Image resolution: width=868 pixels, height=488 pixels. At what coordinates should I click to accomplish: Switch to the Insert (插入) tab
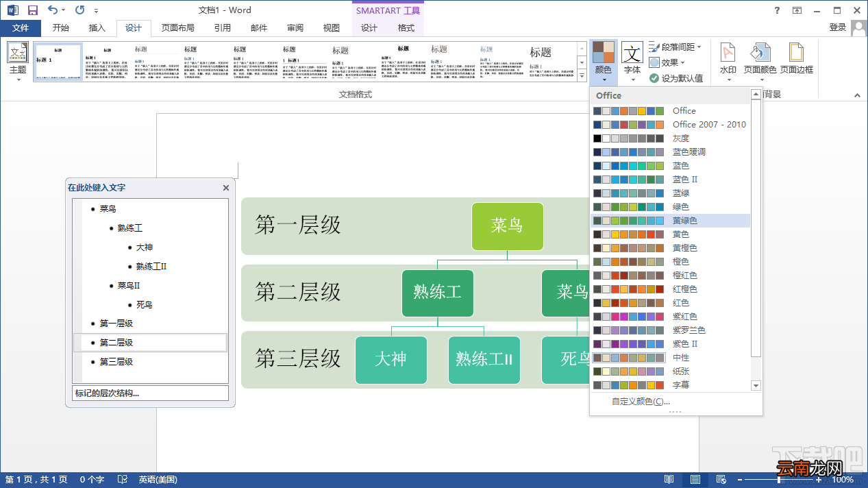point(97,28)
